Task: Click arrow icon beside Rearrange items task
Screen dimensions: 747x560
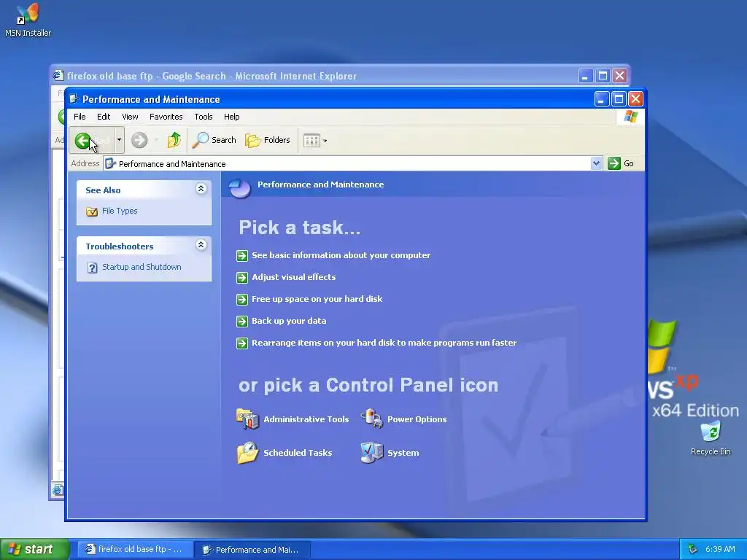Action: pyautogui.click(x=242, y=343)
